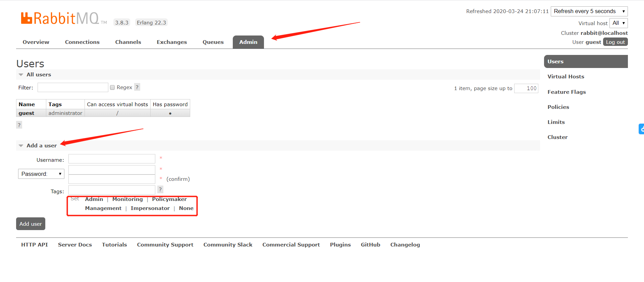
Task: Click the Regex help question mark
Action: pyautogui.click(x=137, y=87)
